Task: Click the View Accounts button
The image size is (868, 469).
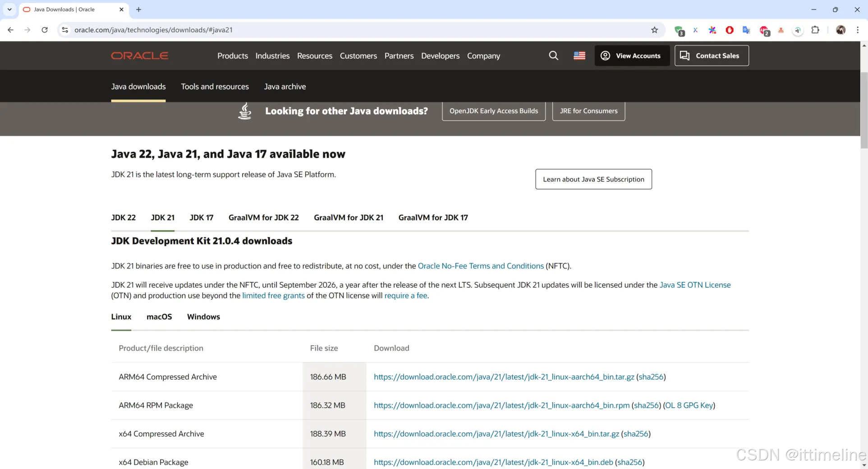Action: click(632, 55)
